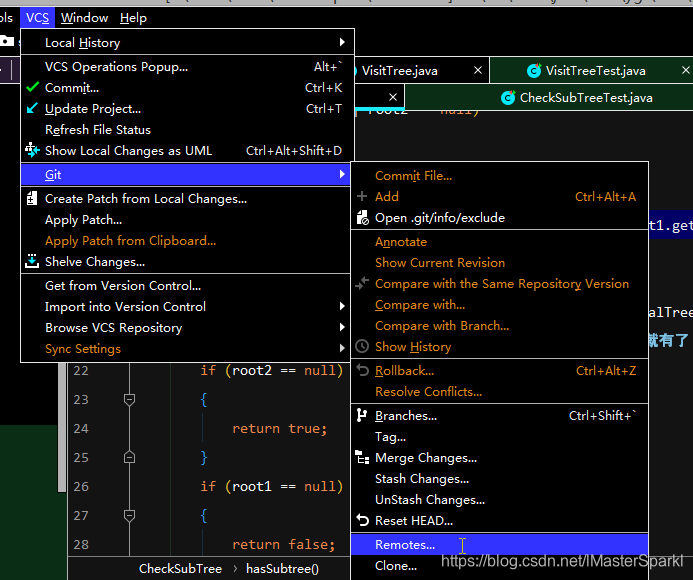Open Remotes... in Git submenu
The height and width of the screenshot is (580, 693).
499,545
